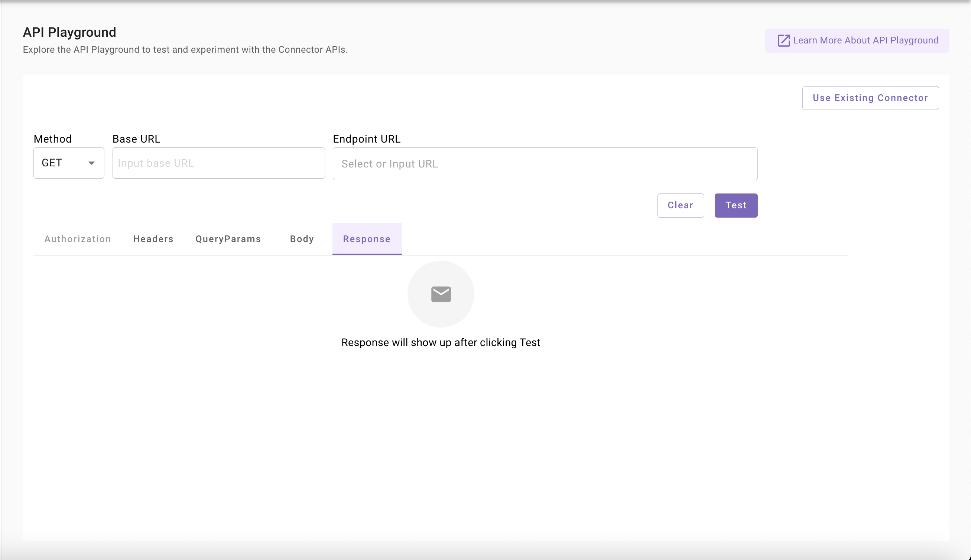Open the Method GET dropdown

pyautogui.click(x=69, y=163)
